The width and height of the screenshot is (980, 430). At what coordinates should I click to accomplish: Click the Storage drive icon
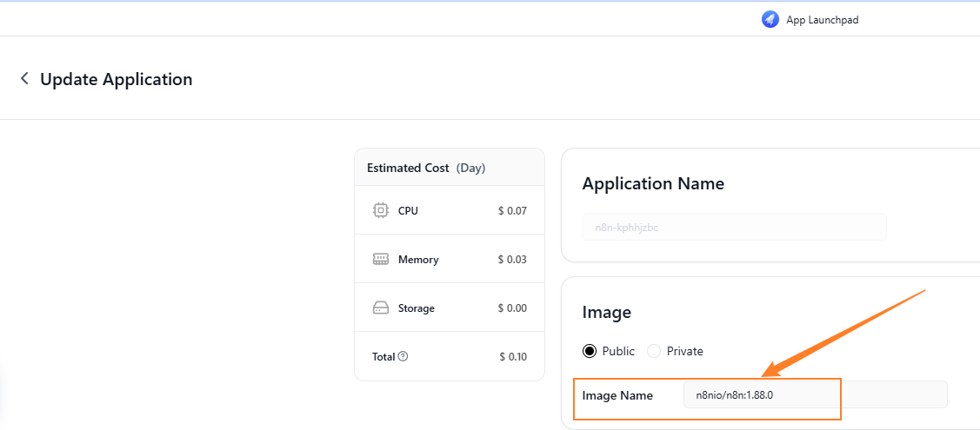coord(380,308)
